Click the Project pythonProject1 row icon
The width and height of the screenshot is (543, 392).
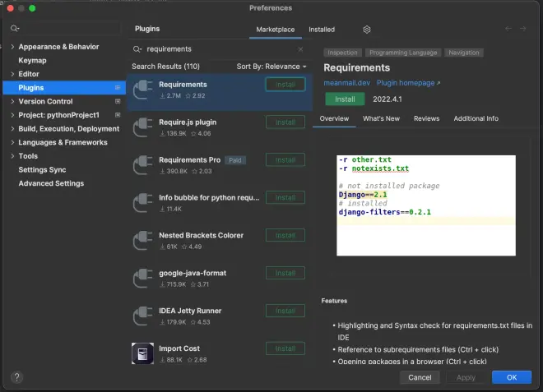pyautogui.click(x=118, y=115)
